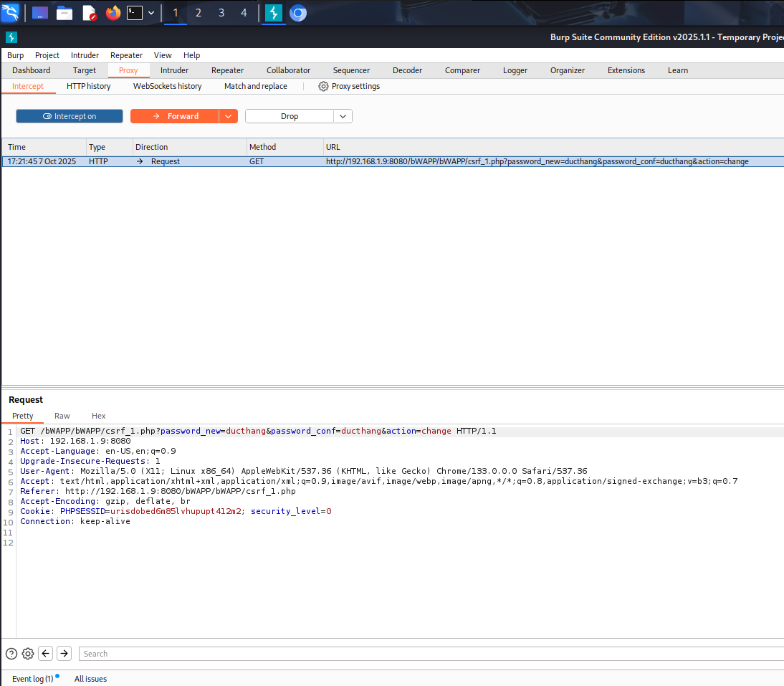Open Chromium browser from the taskbar
The image size is (784, 686).
(298, 13)
